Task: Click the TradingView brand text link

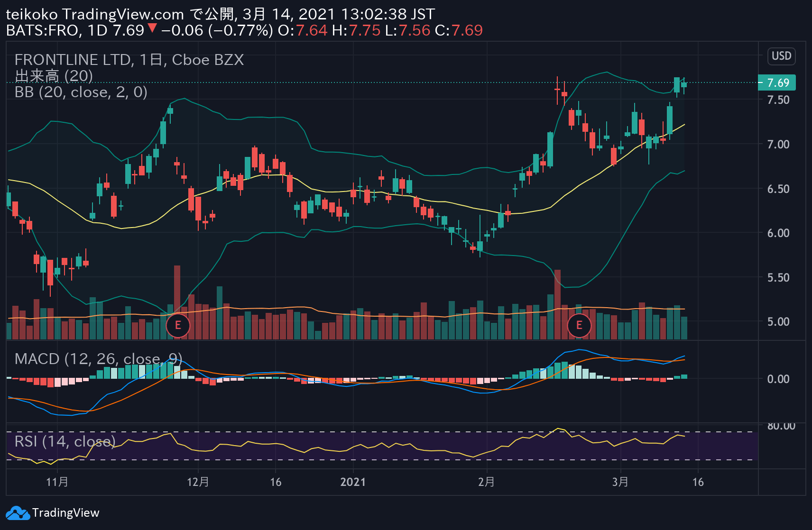Action: click(66, 513)
